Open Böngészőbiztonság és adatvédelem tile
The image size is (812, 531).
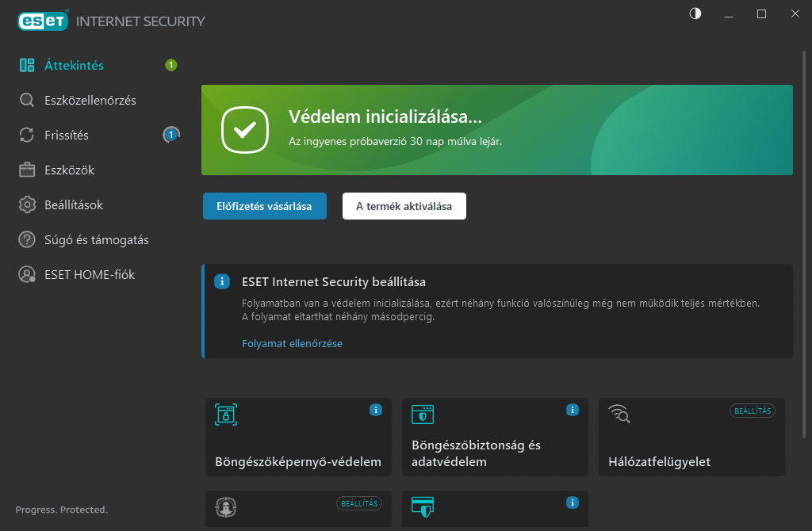pos(495,437)
